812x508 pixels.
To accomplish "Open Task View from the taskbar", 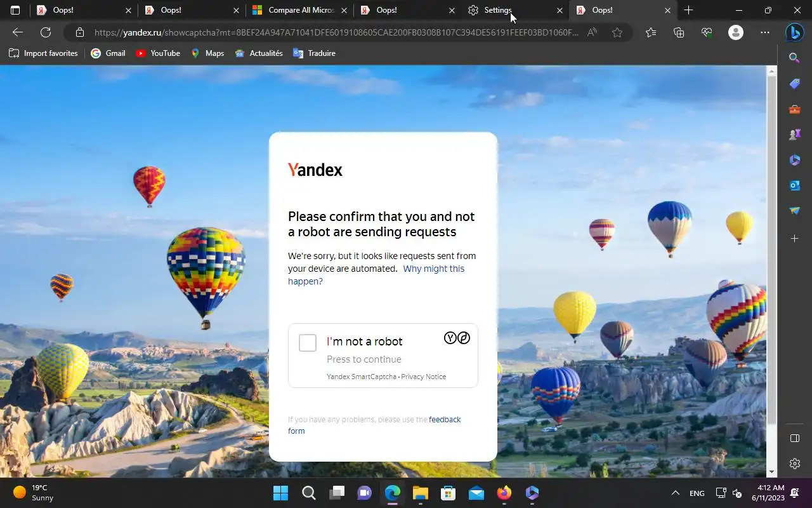I will click(337, 493).
